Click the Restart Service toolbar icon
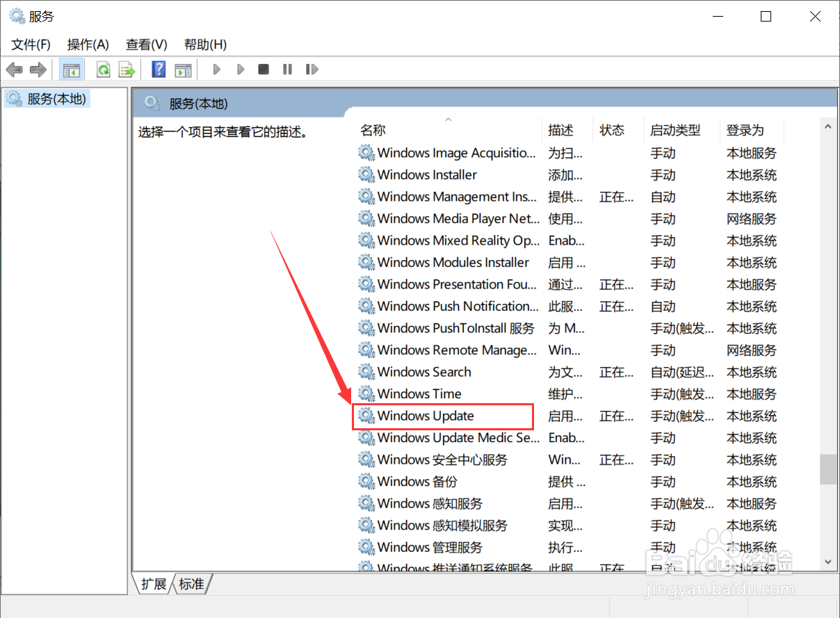 tap(312, 70)
